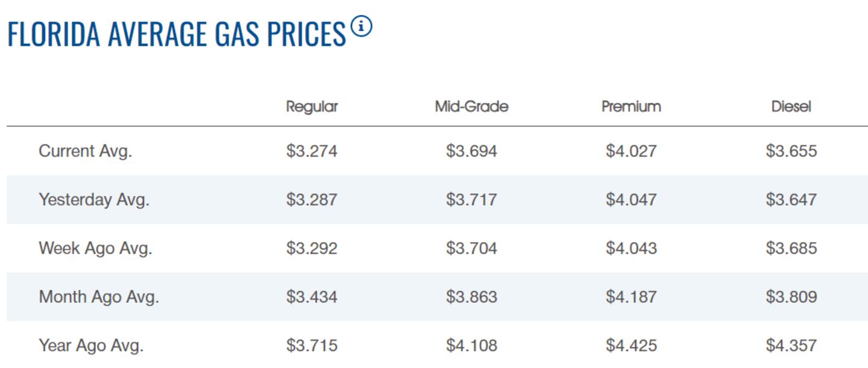This screenshot has height=368, width=868.
Task: Click the Yesterday Avg. row label
Action: (x=93, y=199)
